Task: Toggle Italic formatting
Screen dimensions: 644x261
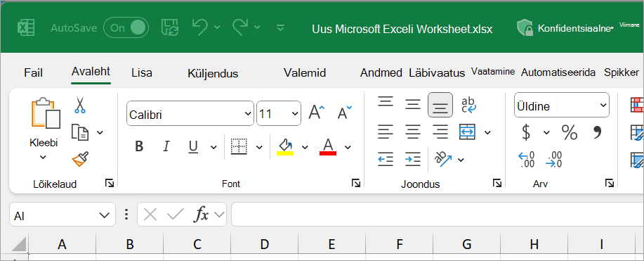Action: click(166, 146)
